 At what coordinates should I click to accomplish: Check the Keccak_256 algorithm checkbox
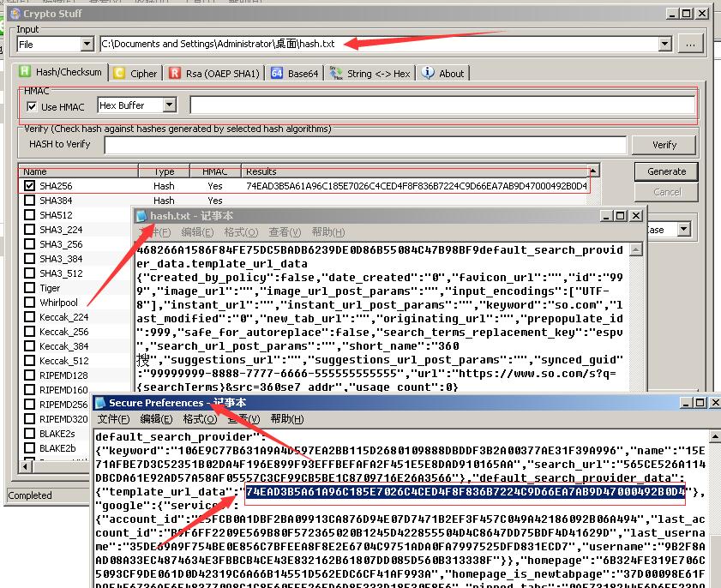click(x=30, y=332)
